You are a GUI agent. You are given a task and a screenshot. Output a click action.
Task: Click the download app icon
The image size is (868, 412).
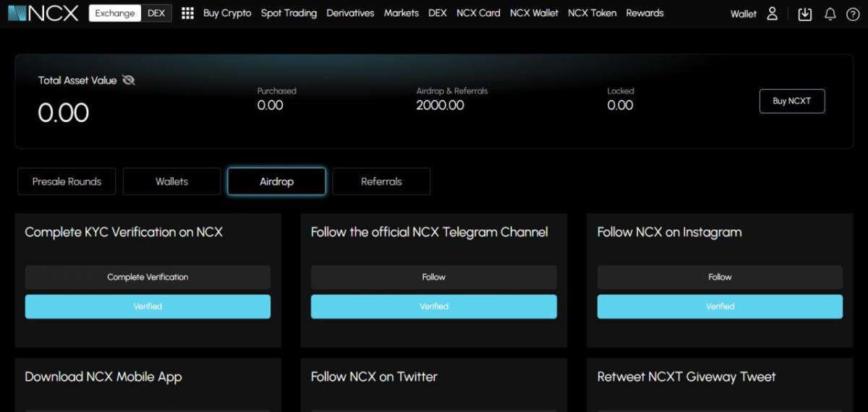pyautogui.click(x=804, y=14)
